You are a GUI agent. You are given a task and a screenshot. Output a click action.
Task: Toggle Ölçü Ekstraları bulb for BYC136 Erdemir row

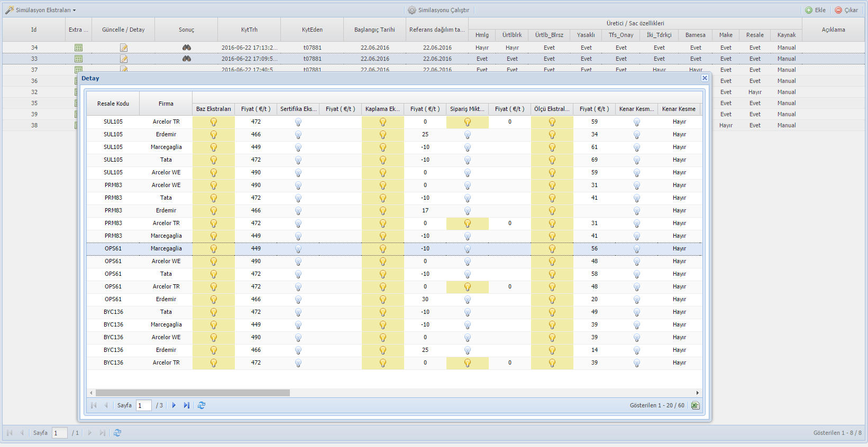click(552, 350)
